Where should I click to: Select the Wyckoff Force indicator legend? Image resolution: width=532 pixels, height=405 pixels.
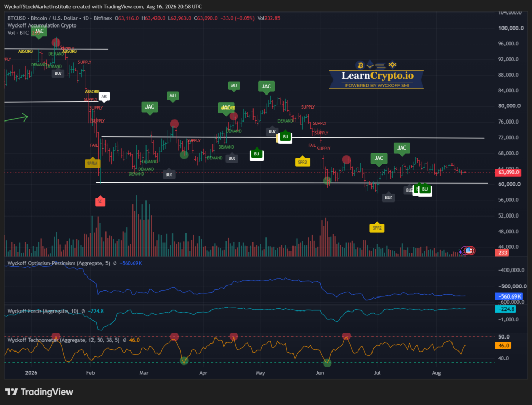(43, 311)
